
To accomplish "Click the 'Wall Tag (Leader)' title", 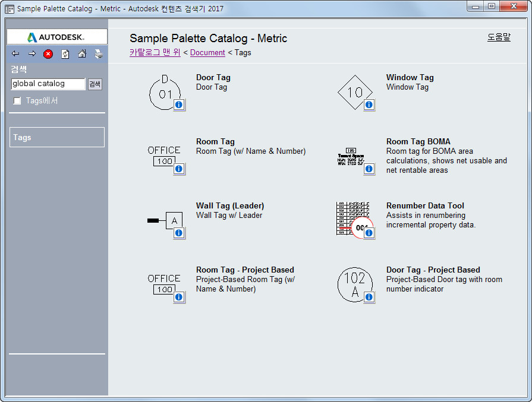I will (x=229, y=205).
